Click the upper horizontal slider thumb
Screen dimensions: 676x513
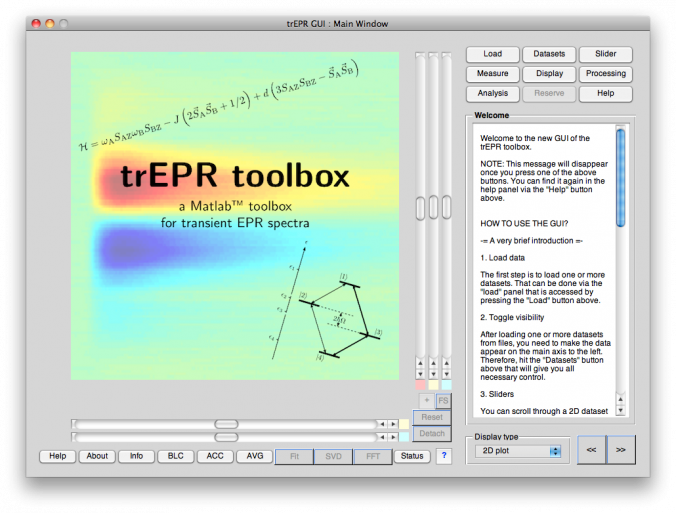click(226, 424)
